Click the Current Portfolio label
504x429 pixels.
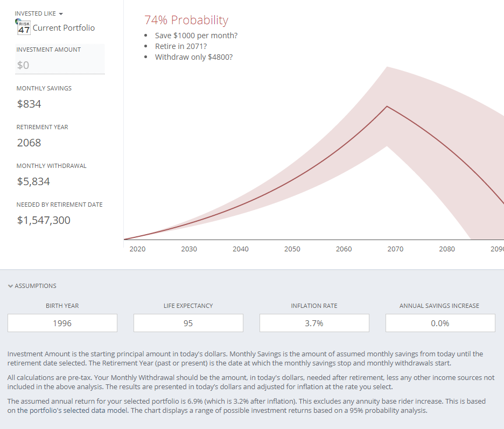[x=64, y=28]
